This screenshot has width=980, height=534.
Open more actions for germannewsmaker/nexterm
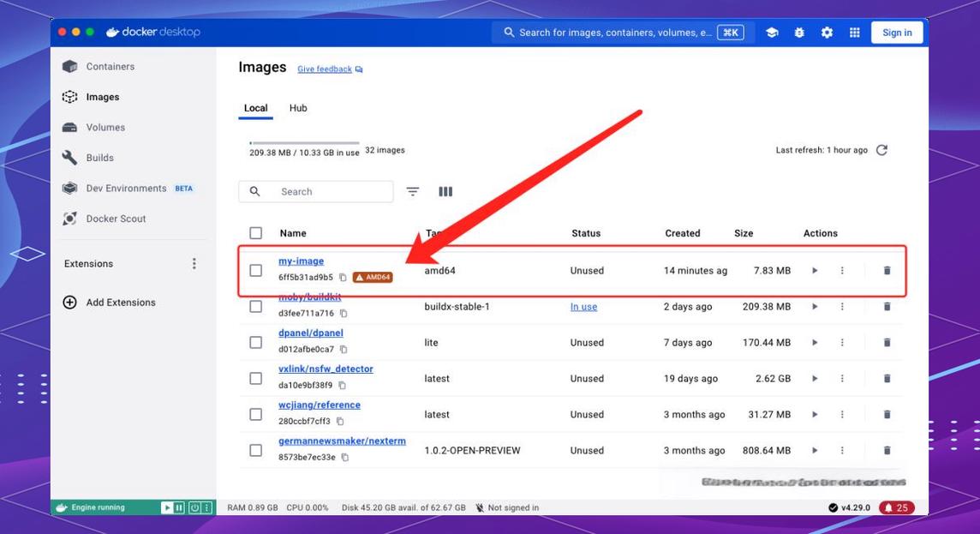click(842, 450)
